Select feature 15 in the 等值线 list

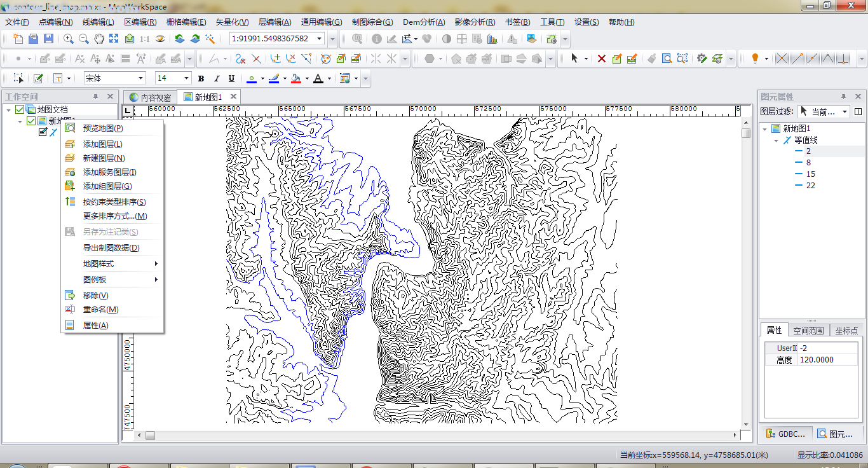pos(810,174)
